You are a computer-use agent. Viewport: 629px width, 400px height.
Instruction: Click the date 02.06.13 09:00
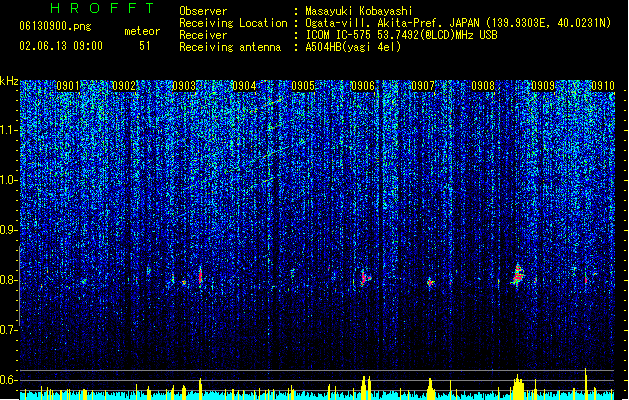[x=61, y=46]
